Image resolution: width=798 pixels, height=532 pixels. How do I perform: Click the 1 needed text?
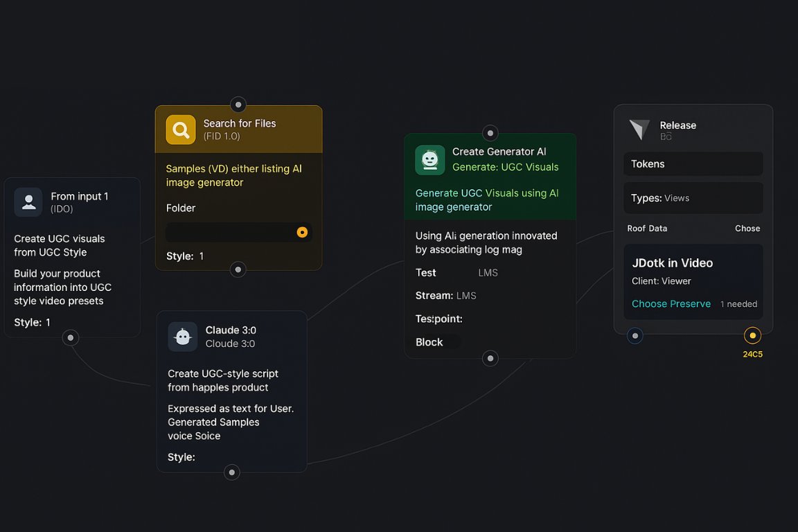pyautogui.click(x=738, y=304)
